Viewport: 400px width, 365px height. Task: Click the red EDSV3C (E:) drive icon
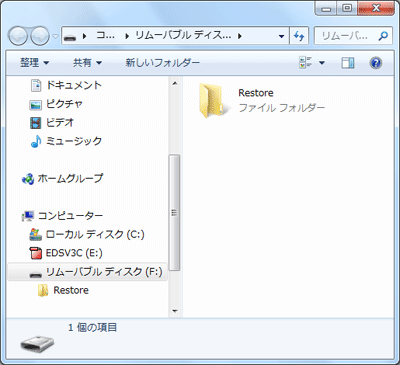tap(36, 254)
